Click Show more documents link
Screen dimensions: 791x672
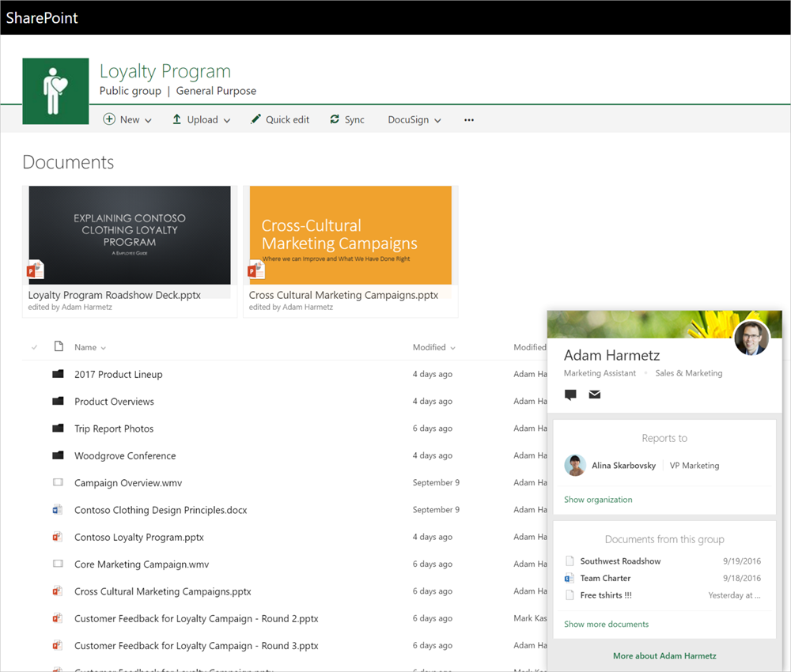pos(606,624)
